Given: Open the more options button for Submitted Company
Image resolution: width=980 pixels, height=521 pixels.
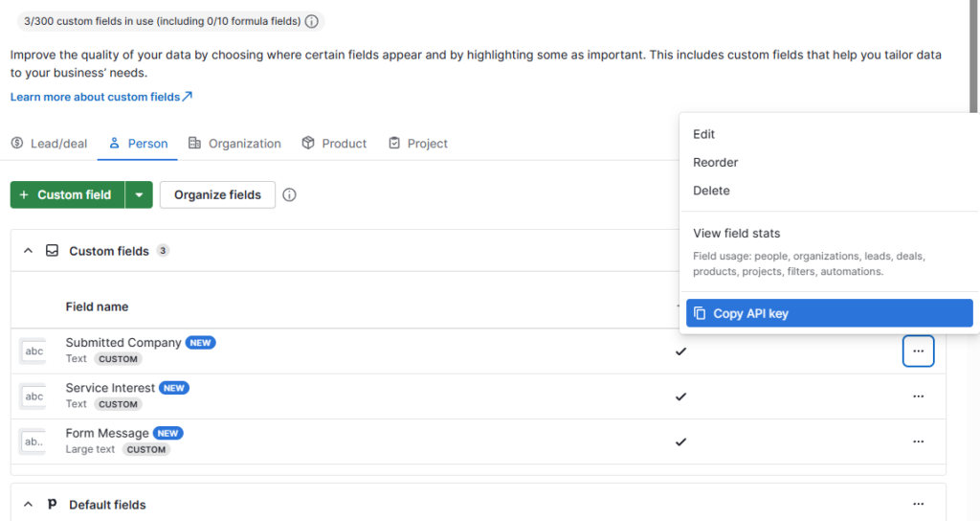Looking at the screenshot, I should point(918,351).
